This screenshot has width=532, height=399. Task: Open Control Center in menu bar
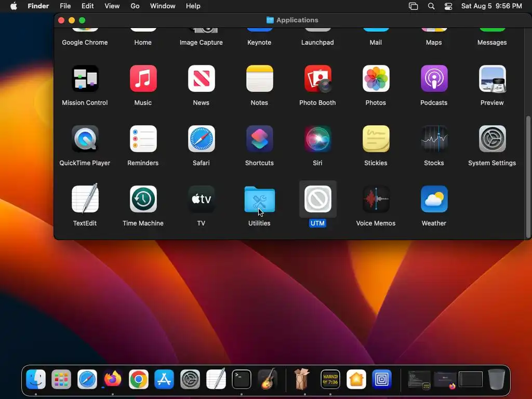tap(448, 6)
